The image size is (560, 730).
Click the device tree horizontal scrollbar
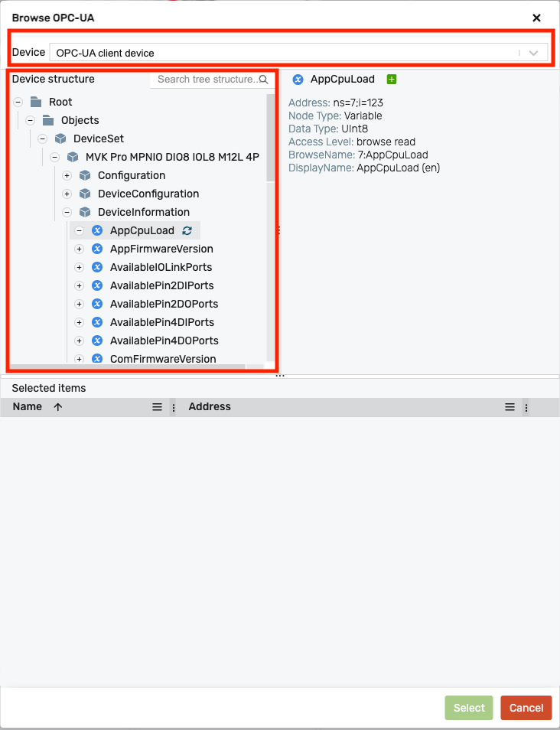tap(128, 367)
